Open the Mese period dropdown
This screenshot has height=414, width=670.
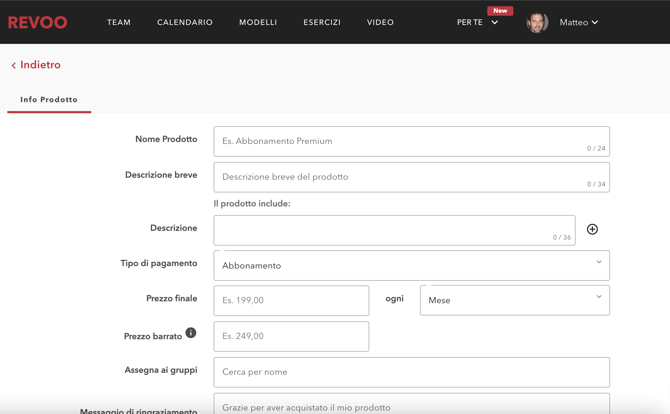[514, 300]
